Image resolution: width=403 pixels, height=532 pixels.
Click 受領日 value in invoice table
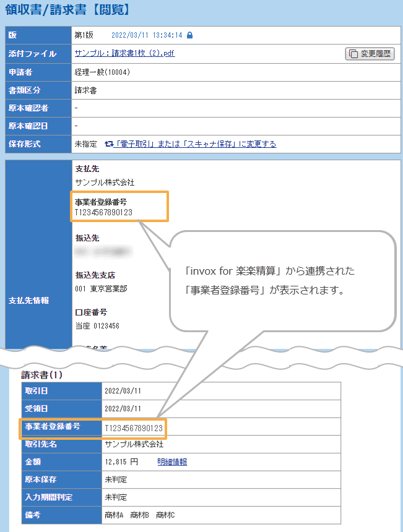123,409
